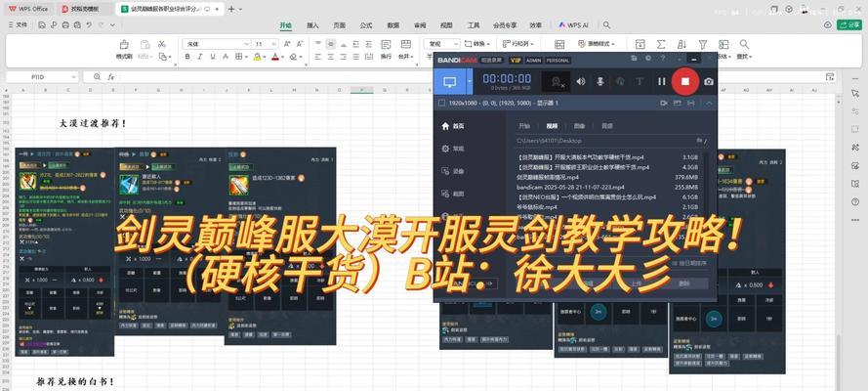Open the font size 11 dropdown
The height and width of the screenshot is (391, 868).
point(274,44)
